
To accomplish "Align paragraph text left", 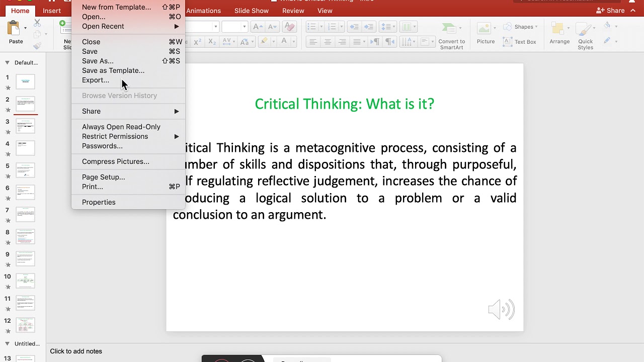I will 313,42.
